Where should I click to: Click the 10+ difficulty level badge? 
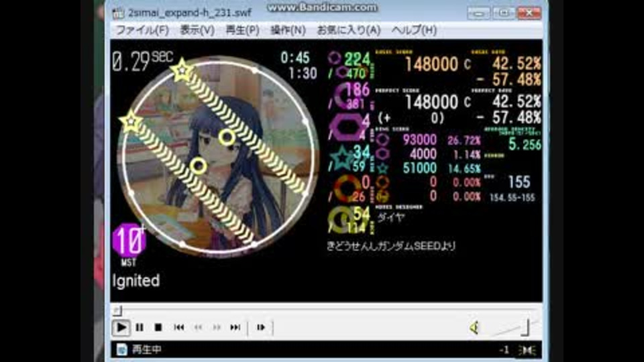tap(129, 241)
